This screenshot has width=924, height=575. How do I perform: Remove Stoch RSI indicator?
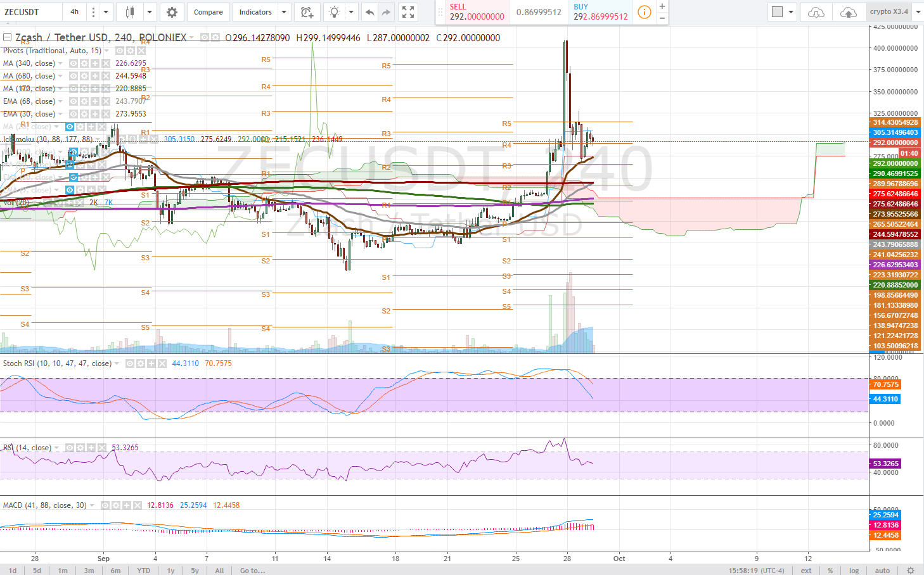[162, 363]
